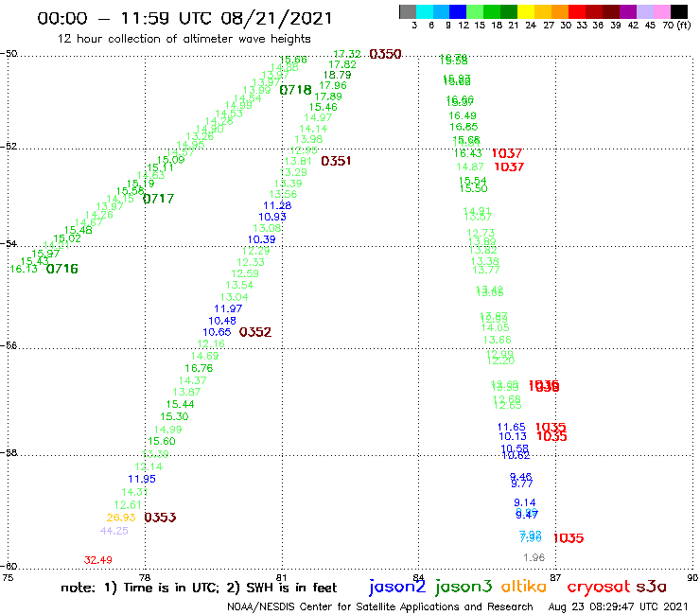Select the jason3 satellite legend label
Viewport: 700px width, 615px height.
point(464,587)
